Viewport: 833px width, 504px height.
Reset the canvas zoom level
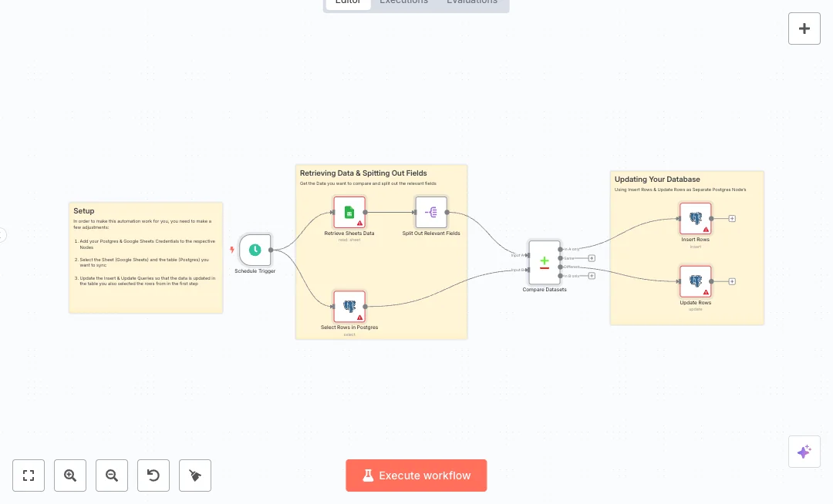point(153,475)
